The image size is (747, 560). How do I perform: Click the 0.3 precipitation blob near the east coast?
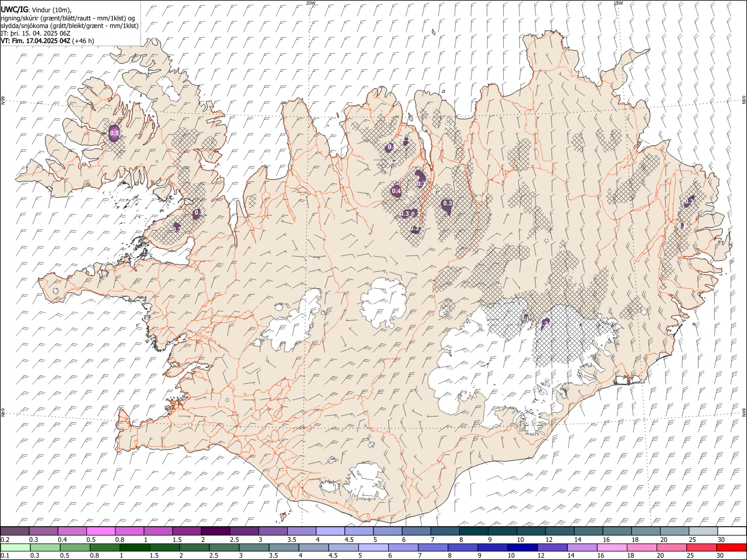pyautogui.click(x=689, y=201)
